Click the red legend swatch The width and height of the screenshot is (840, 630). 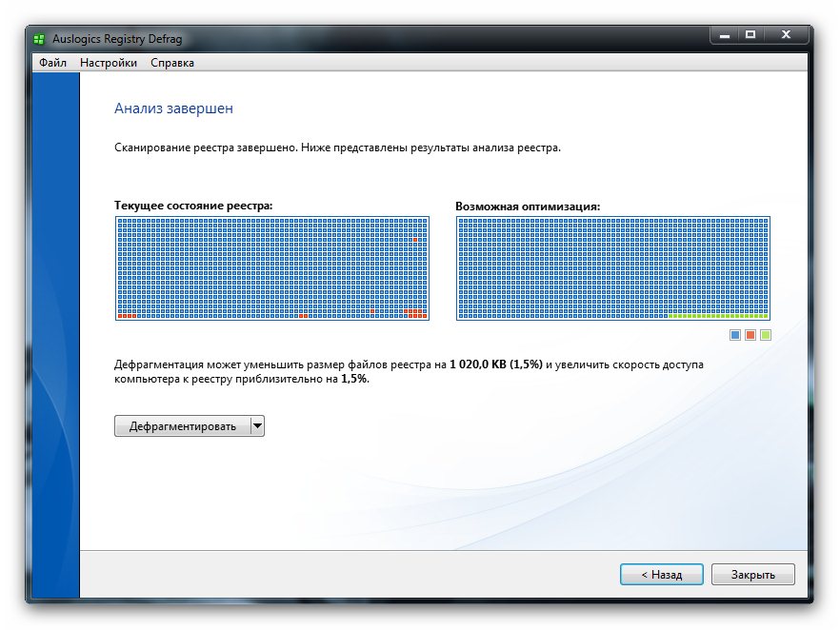(x=750, y=335)
